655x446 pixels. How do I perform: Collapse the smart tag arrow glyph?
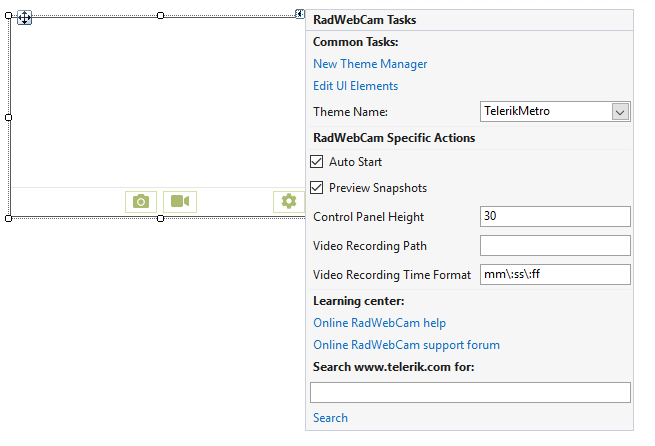[300, 14]
